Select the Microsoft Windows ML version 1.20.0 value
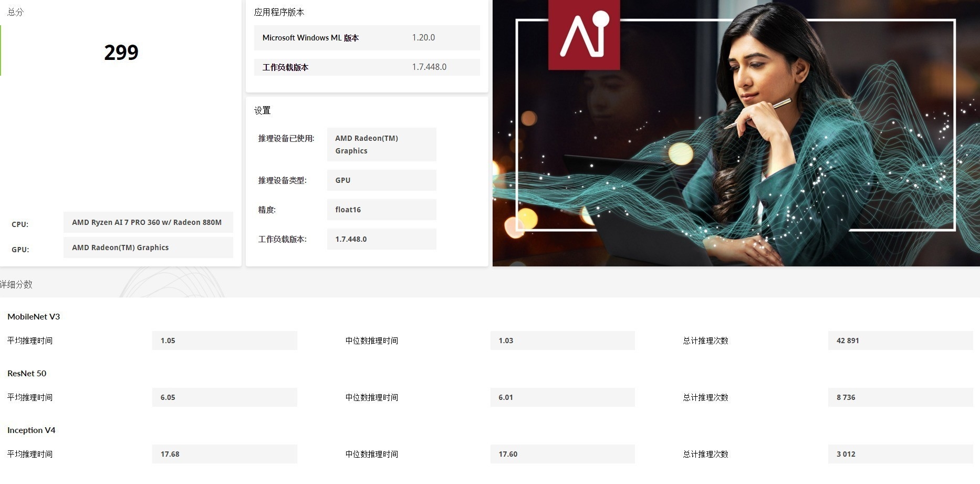 423,38
